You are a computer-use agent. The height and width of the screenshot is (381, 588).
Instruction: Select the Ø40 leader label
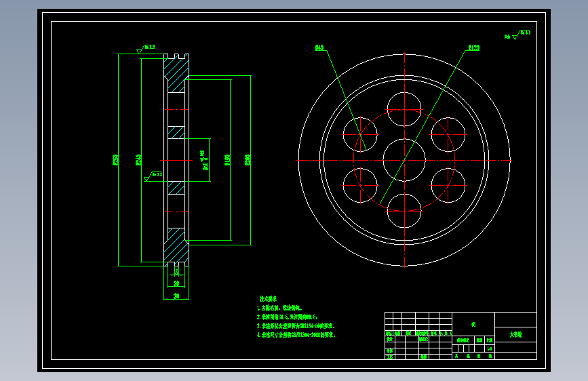[x=319, y=47]
